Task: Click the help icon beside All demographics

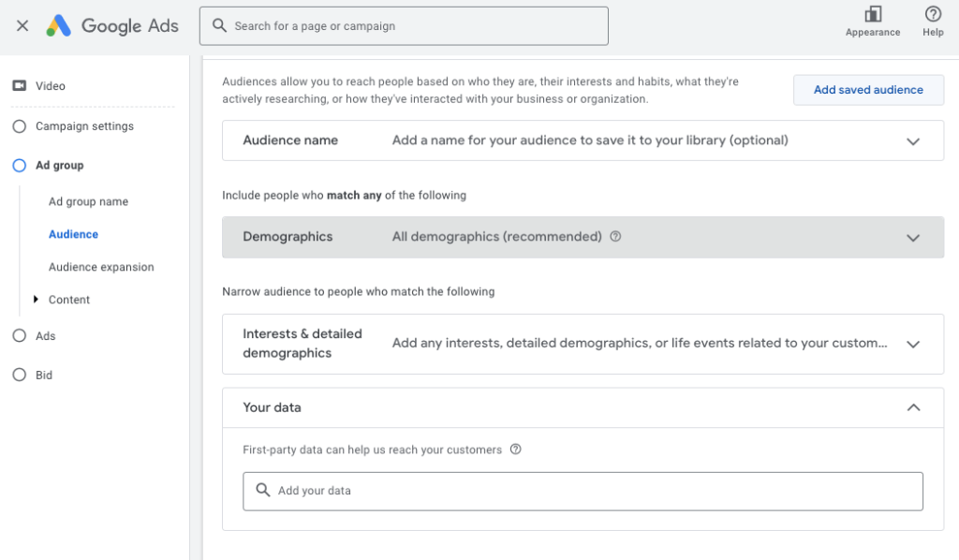Action: coord(615,237)
